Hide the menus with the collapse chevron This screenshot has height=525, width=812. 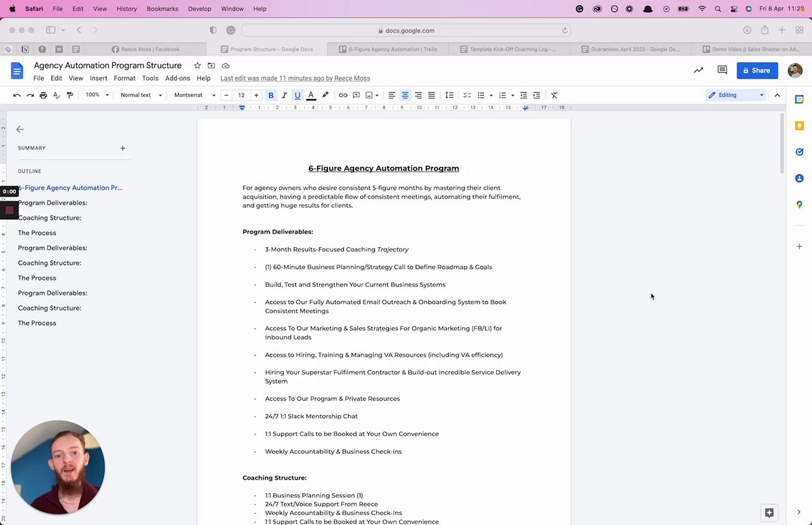click(777, 95)
